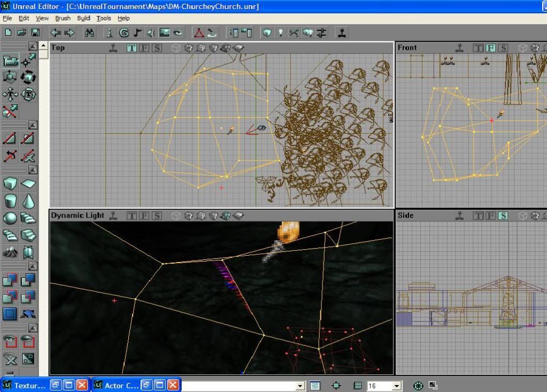This screenshot has height=392, width=547.
Task: Undo last action with left arrow
Action: pyautogui.click(x=56, y=33)
